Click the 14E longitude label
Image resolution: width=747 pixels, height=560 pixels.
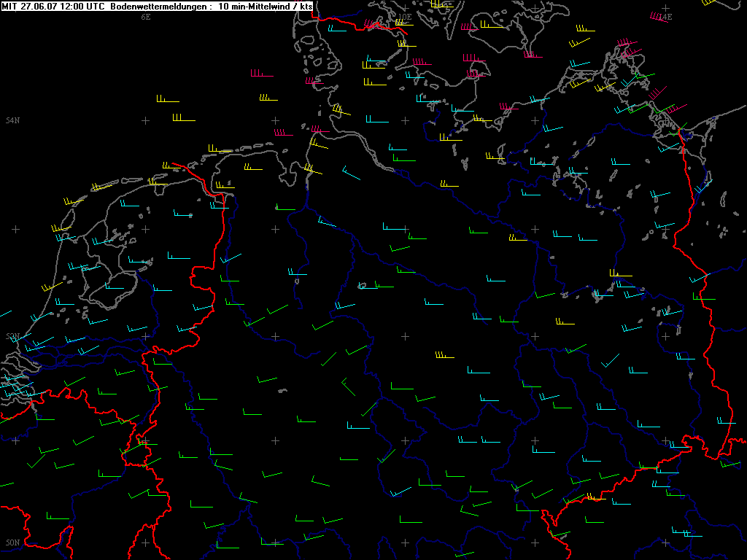(x=665, y=16)
